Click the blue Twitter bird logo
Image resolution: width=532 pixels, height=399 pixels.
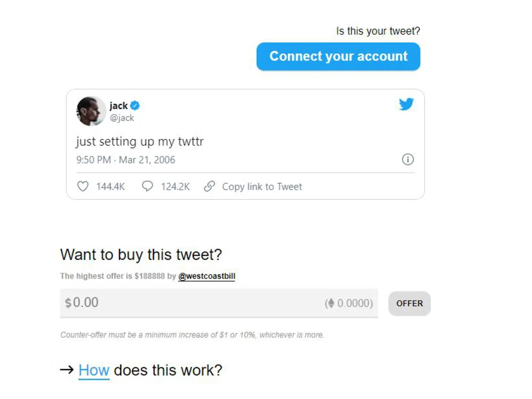pyautogui.click(x=406, y=104)
